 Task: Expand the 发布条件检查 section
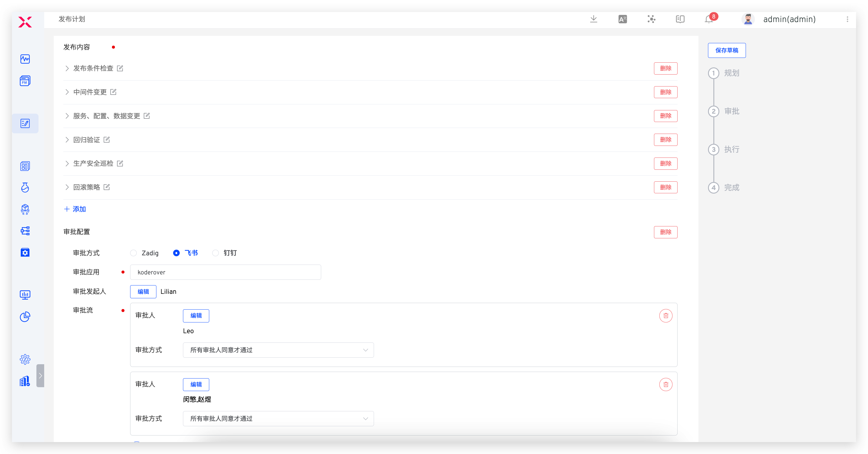point(67,68)
